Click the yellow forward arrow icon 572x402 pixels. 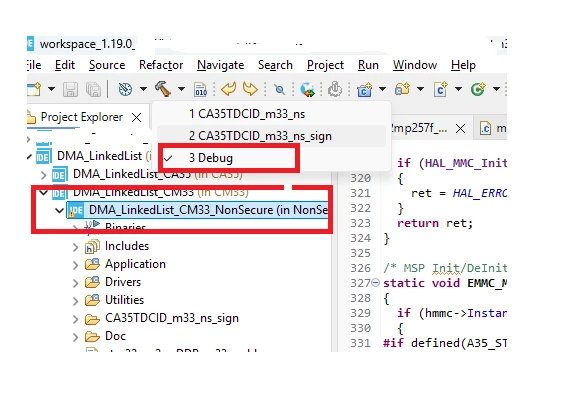[x=250, y=89]
